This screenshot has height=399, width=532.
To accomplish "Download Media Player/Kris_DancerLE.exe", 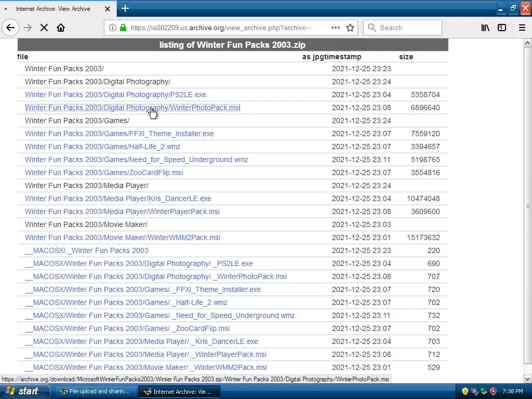I will tap(118, 198).
